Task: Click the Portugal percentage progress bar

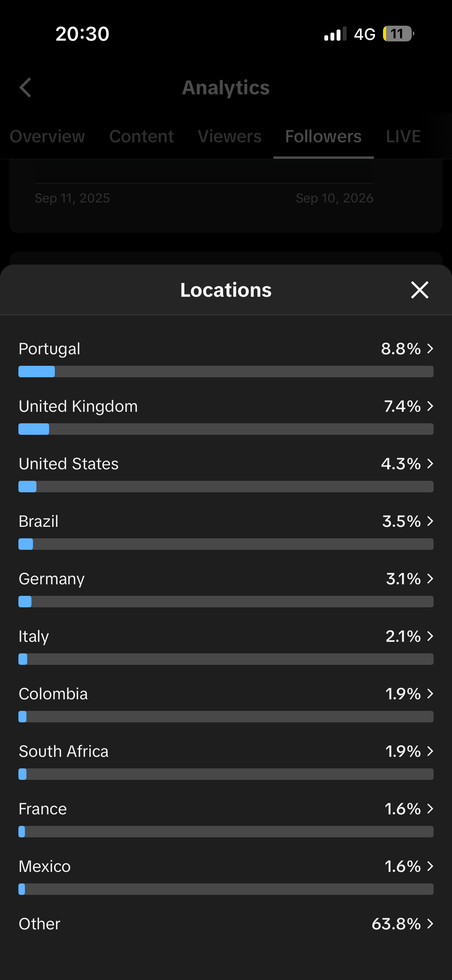Action: pyautogui.click(x=226, y=372)
